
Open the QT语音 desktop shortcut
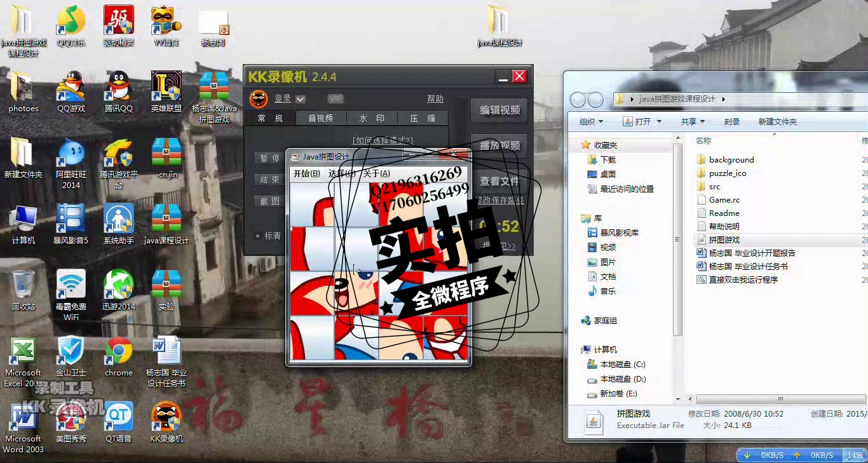click(x=119, y=422)
